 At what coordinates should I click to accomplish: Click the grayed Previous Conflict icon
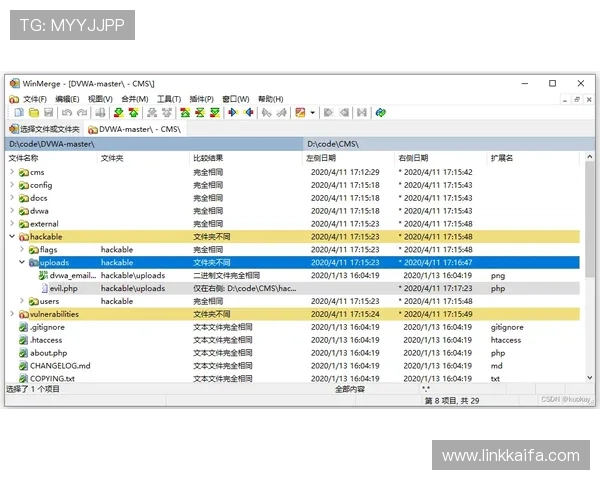coord(167,113)
